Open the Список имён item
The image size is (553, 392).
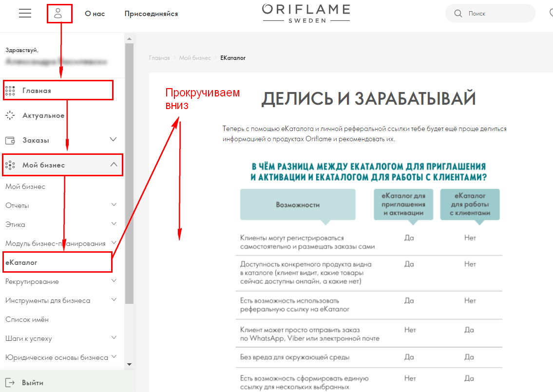[27, 320]
